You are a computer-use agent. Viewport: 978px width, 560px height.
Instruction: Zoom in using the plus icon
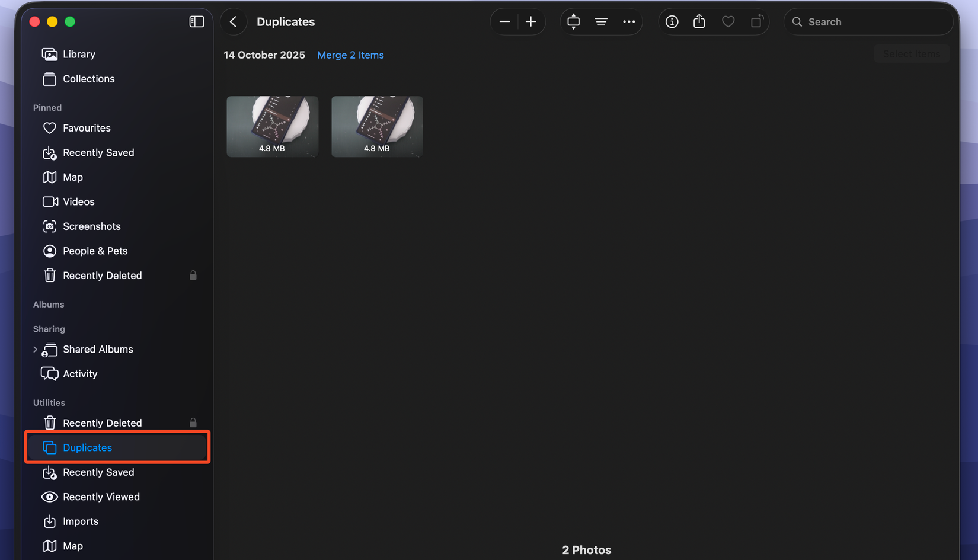530,21
